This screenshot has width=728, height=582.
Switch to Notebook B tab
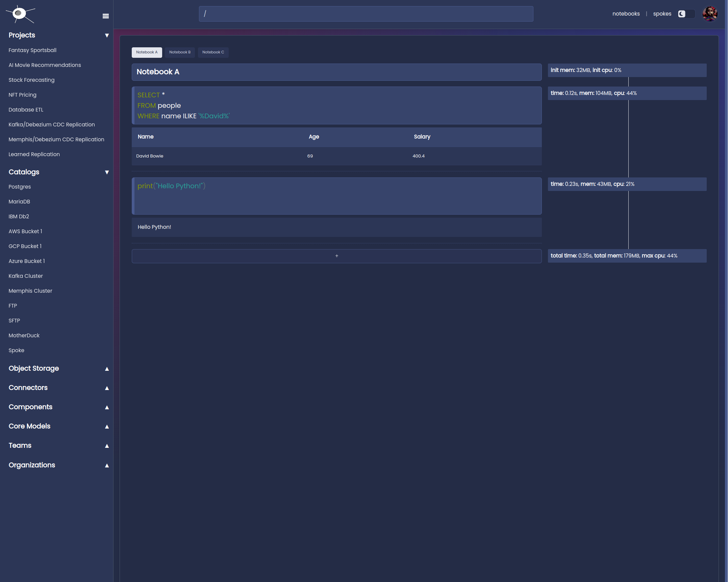[x=180, y=52]
